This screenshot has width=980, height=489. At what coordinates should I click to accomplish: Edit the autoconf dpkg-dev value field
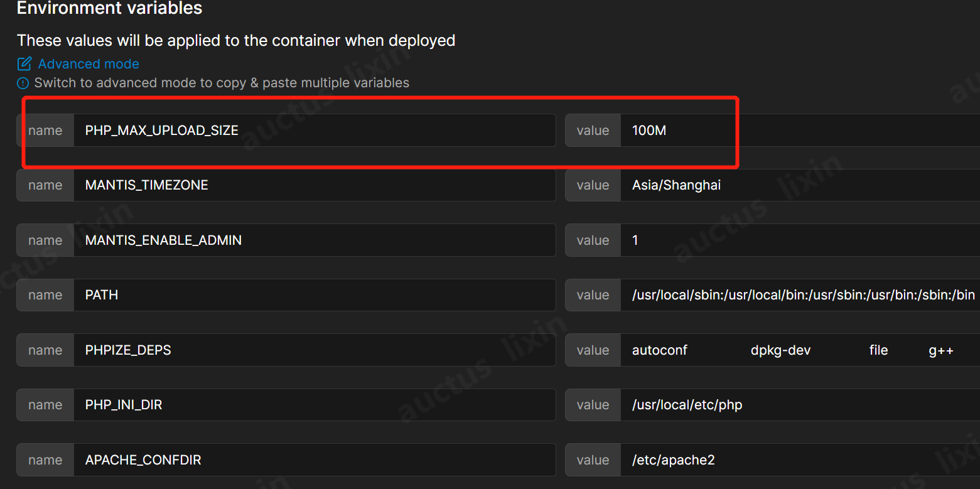click(x=753, y=350)
